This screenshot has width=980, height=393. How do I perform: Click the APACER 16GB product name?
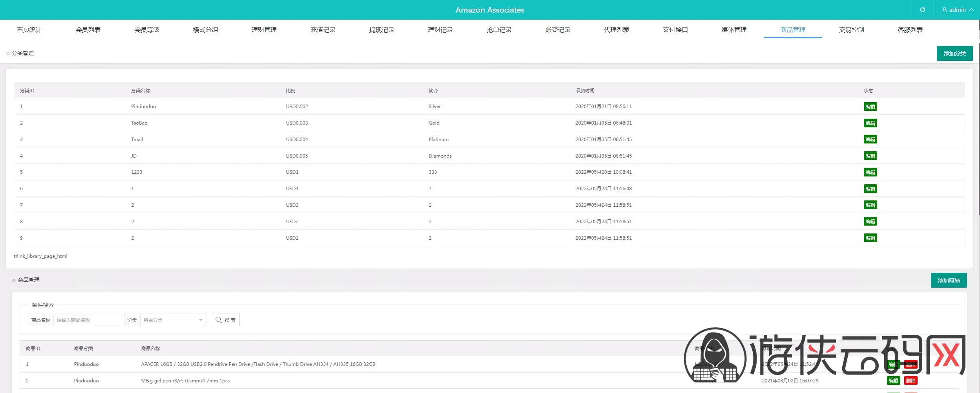click(258, 364)
